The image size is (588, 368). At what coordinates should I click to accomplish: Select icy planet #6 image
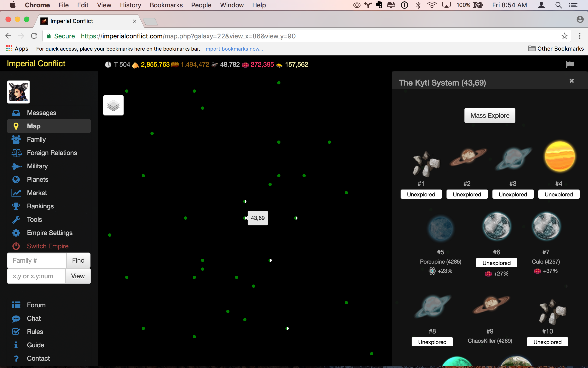coord(496,226)
